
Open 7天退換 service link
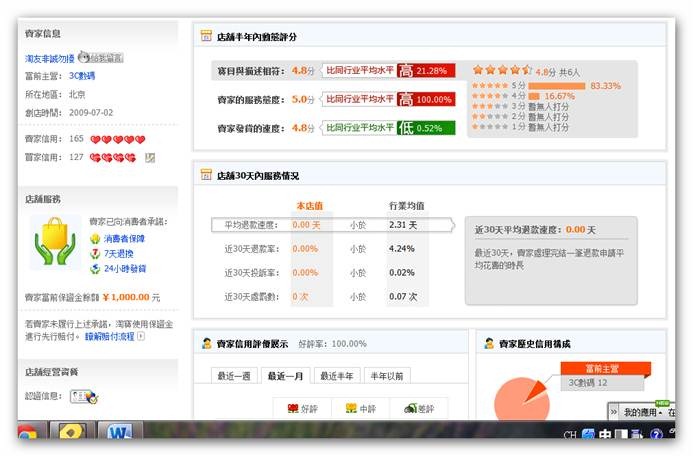point(118,254)
